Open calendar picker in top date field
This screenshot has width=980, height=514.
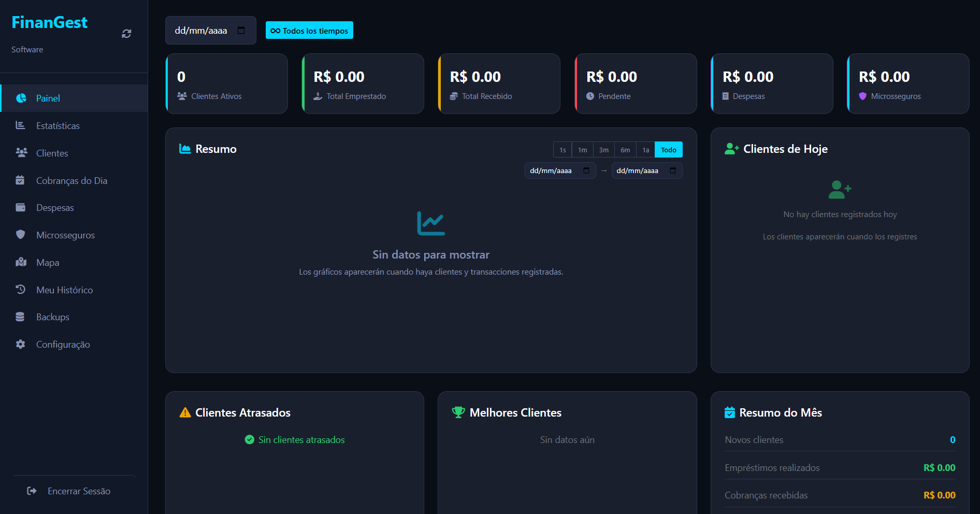point(241,30)
